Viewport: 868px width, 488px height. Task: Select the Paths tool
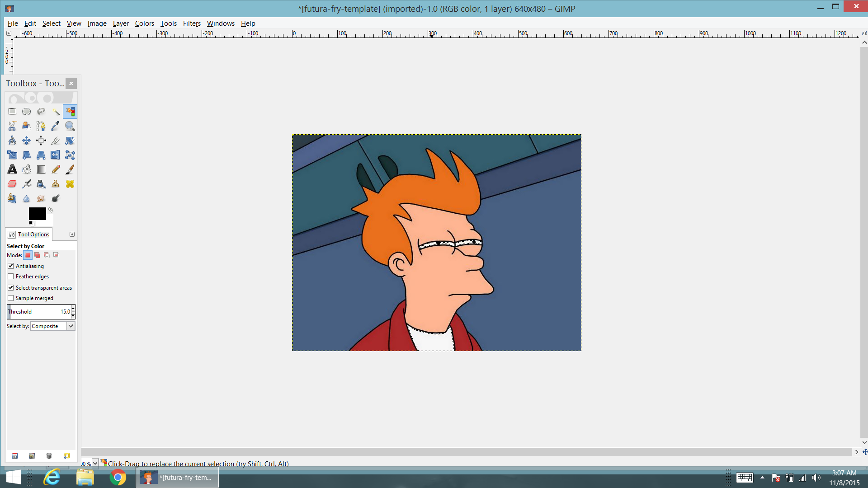pyautogui.click(x=41, y=126)
